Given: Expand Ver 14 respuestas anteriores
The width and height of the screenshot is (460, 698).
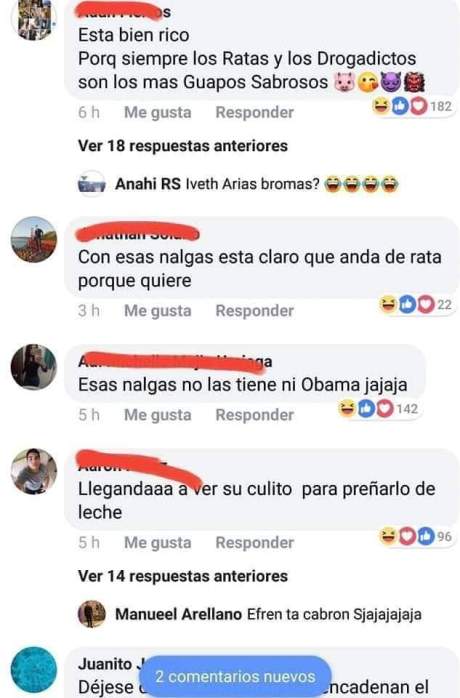Looking at the screenshot, I should [183, 576].
